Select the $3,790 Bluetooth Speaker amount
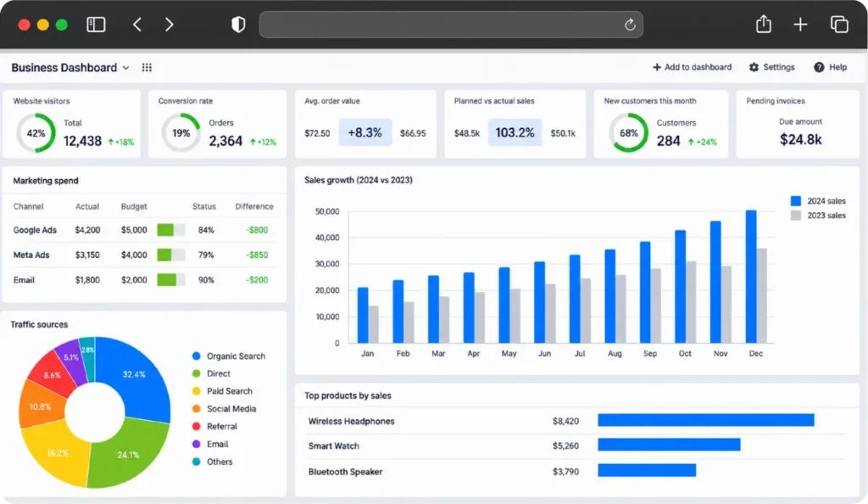Screen dimensions: 868x504 click(565, 472)
